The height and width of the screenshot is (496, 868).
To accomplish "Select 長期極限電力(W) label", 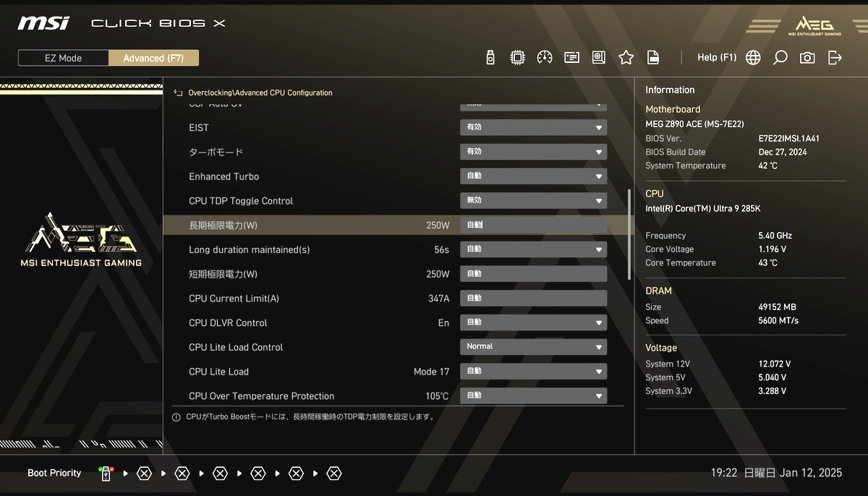I will 223,226.
